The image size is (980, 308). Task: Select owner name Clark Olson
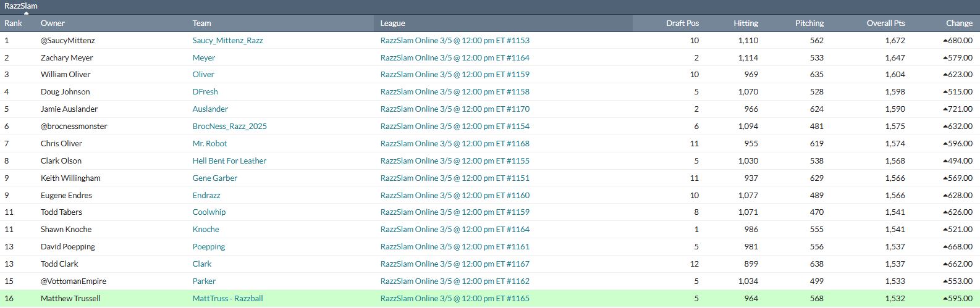click(61, 160)
